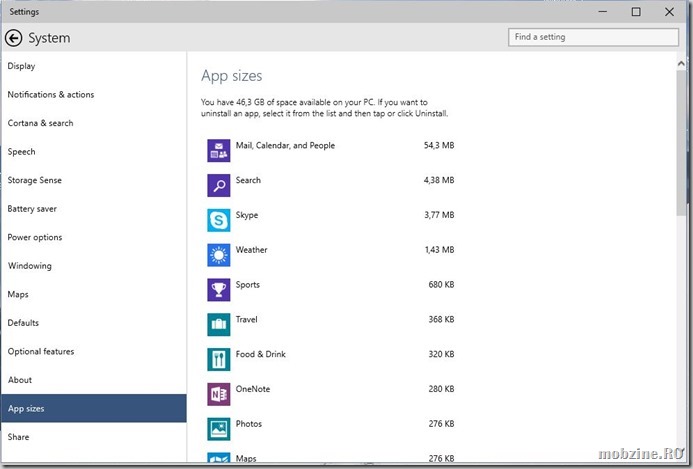Minimize the Settings window
Viewport: 693px width, 469px height.
click(603, 11)
